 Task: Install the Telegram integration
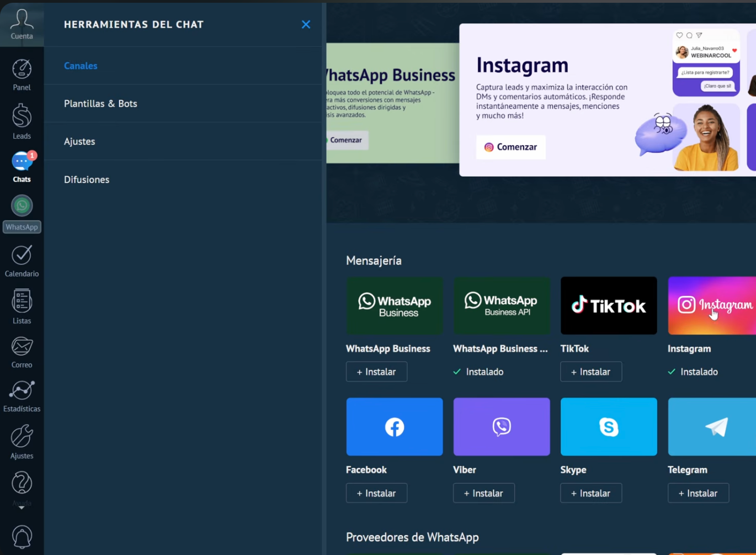698,493
